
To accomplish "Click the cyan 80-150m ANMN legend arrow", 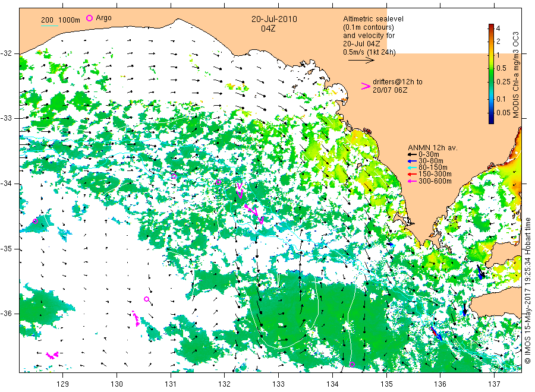I will 412,167.
